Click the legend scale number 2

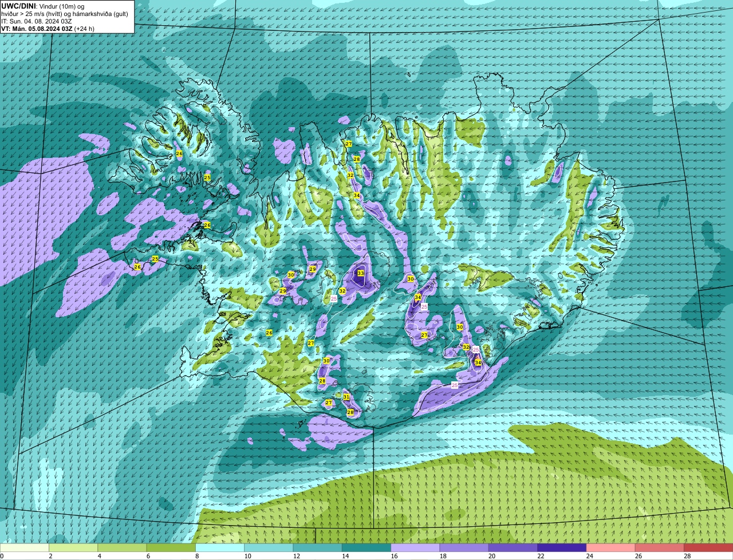[50, 556]
